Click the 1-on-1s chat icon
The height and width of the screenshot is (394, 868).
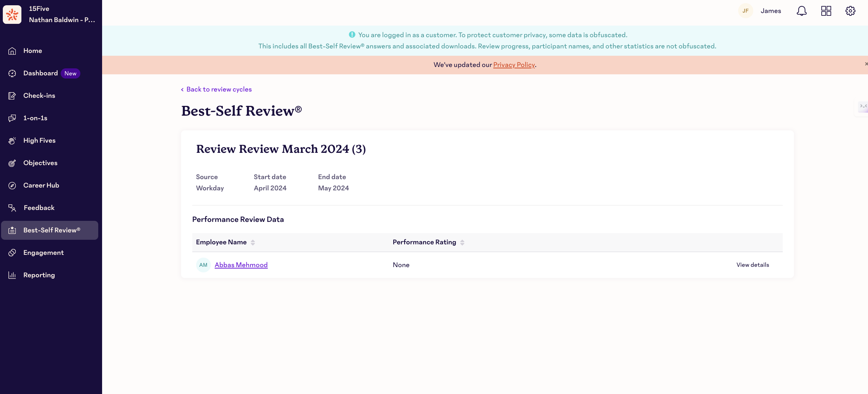[12, 118]
